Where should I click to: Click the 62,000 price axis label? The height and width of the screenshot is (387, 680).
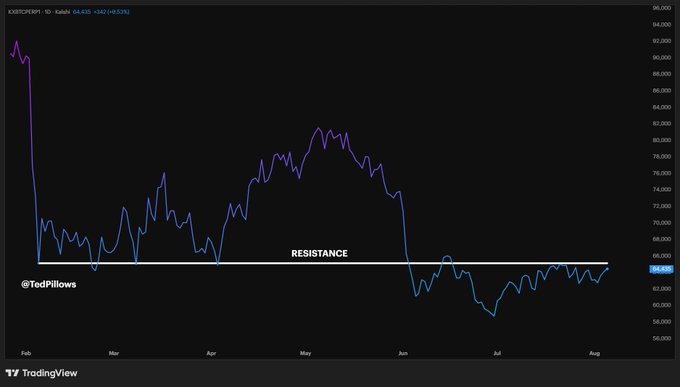[x=662, y=289]
